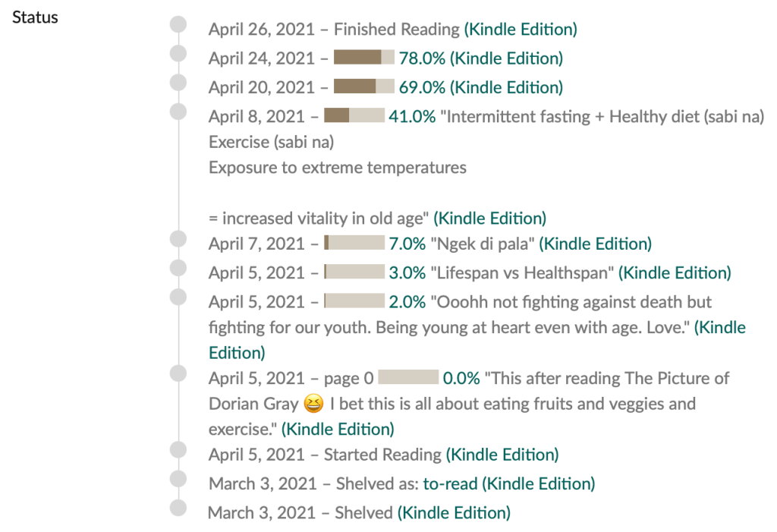
Task: Click the timeline dot for April 26 Finished Reading
Action: click(178, 25)
